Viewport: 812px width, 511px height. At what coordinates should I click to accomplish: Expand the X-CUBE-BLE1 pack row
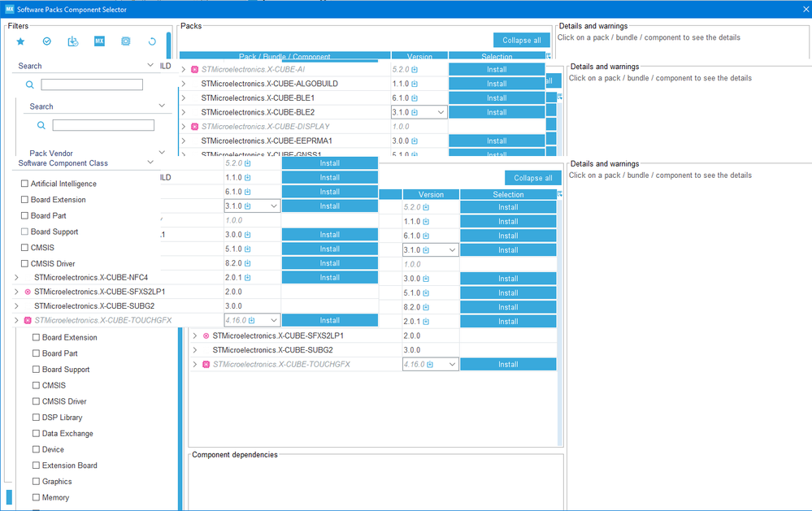coord(184,97)
